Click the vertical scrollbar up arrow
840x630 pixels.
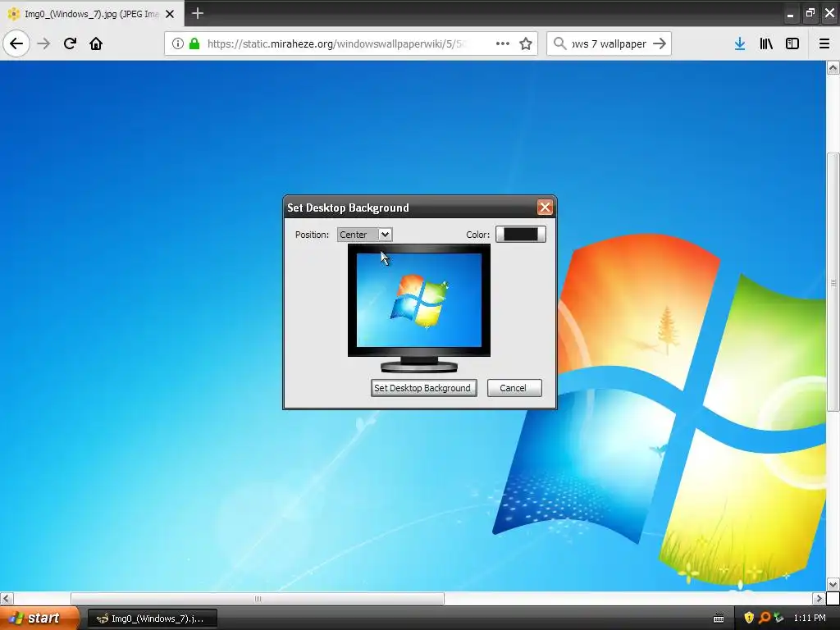pos(833,67)
